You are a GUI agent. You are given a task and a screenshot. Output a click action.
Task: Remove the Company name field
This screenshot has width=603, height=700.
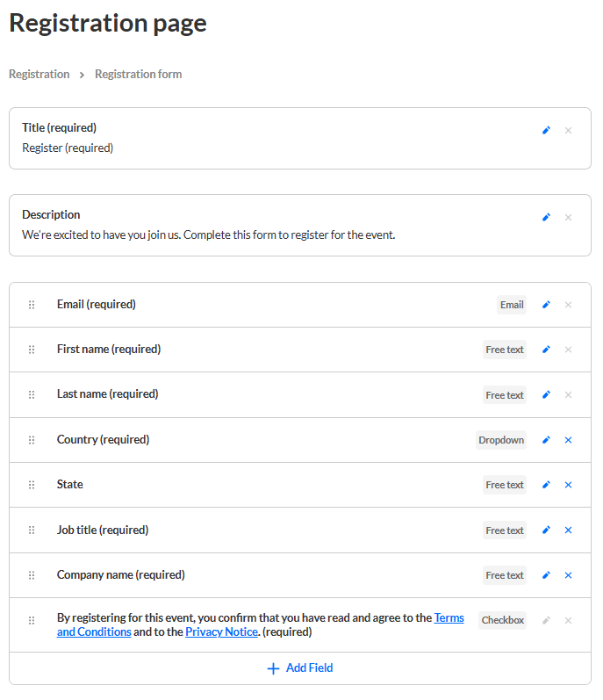(x=568, y=575)
